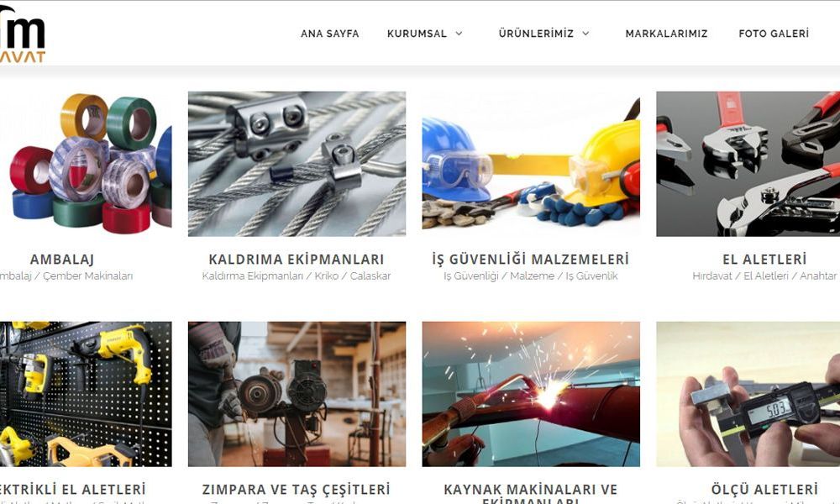Screen dimensions: 840x504
Task: Open the Kurumsal menu
Action: pos(417,34)
